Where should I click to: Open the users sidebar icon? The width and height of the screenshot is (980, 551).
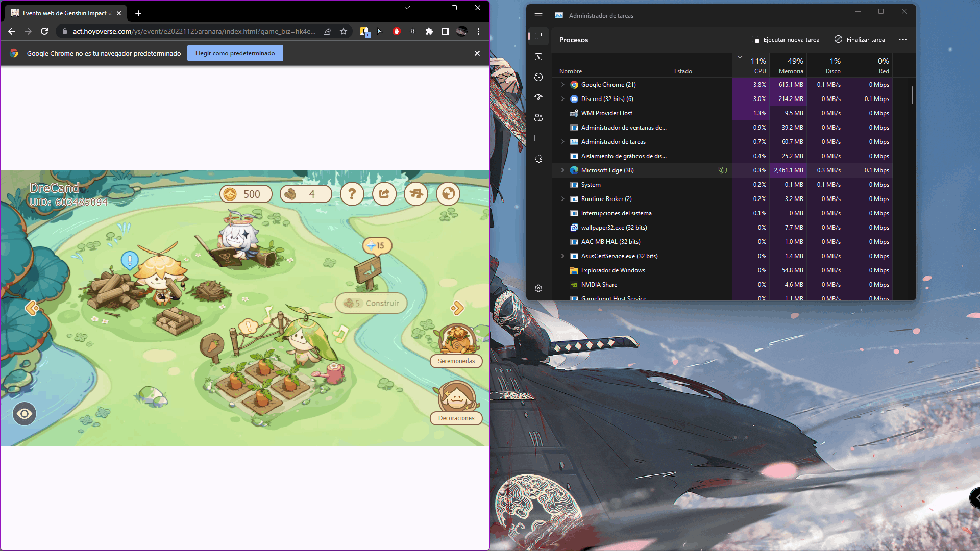click(x=538, y=118)
